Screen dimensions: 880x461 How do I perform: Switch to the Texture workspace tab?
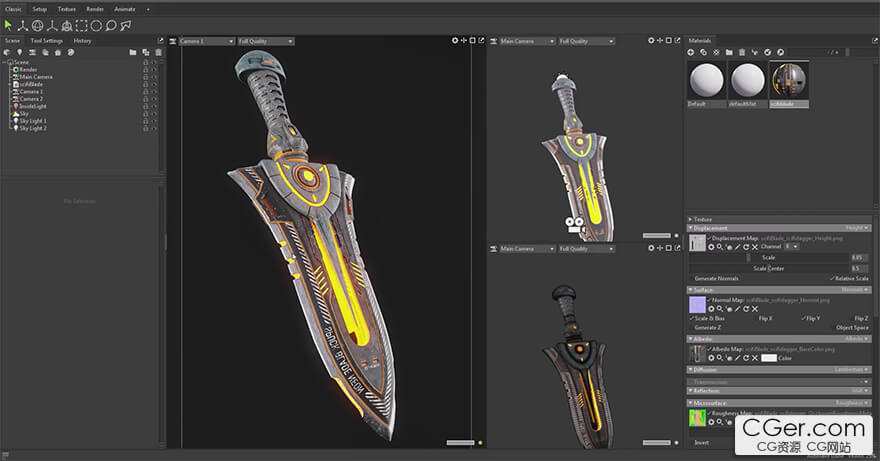coord(66,9)
